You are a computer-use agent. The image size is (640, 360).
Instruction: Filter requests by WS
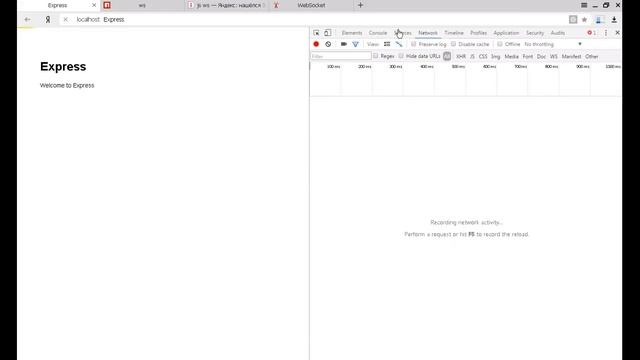[x=553, y=56]
